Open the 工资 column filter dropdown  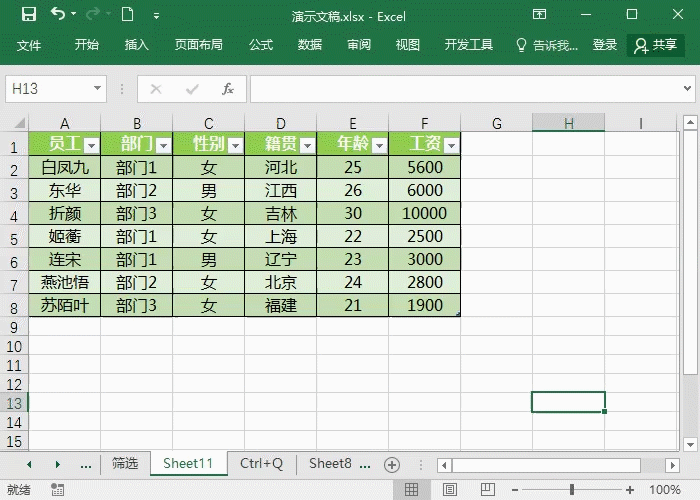(452, 146)
